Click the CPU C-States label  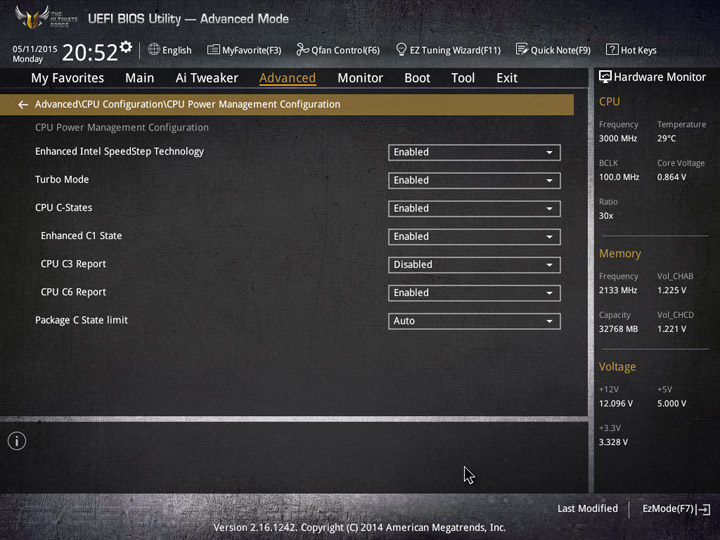[x=63, y=208]
